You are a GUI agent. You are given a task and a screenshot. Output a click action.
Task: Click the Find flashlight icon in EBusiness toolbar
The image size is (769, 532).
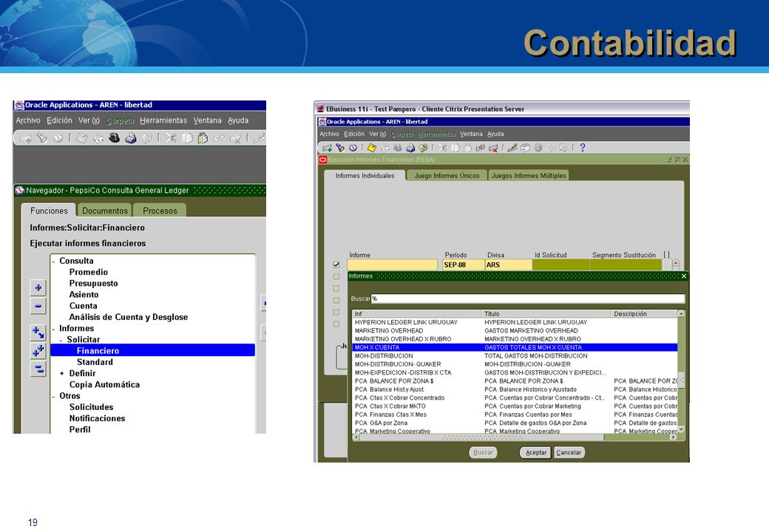tap(340, 148)
